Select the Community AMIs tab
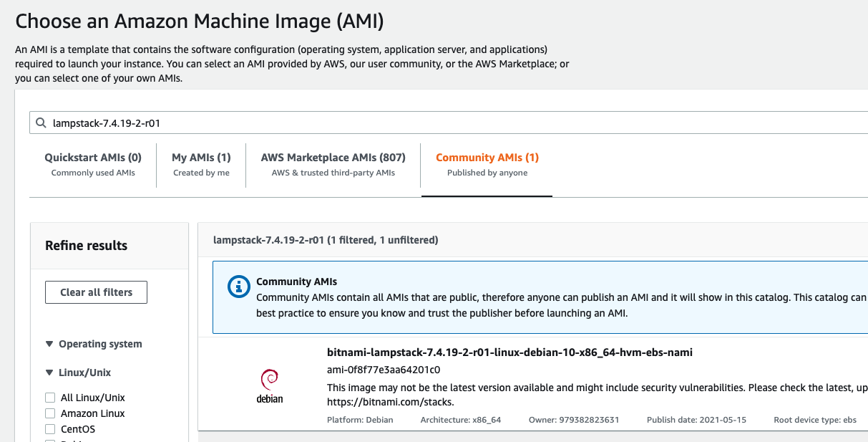 point(487,157)
